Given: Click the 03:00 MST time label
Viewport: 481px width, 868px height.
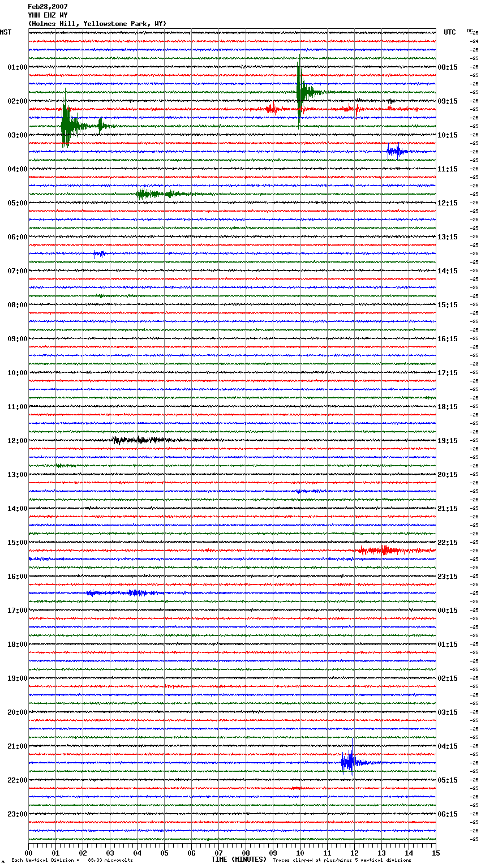Looking at the screenshot, I should coord(18,135).
